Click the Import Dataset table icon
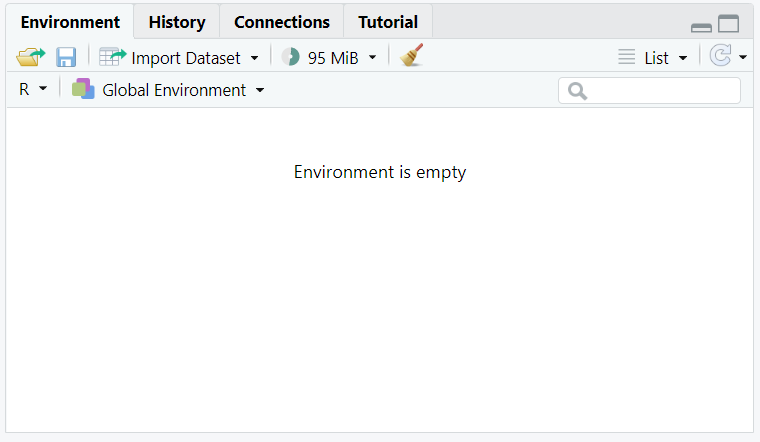Viewport: 760px width, 442px height. tap(112, 57)
